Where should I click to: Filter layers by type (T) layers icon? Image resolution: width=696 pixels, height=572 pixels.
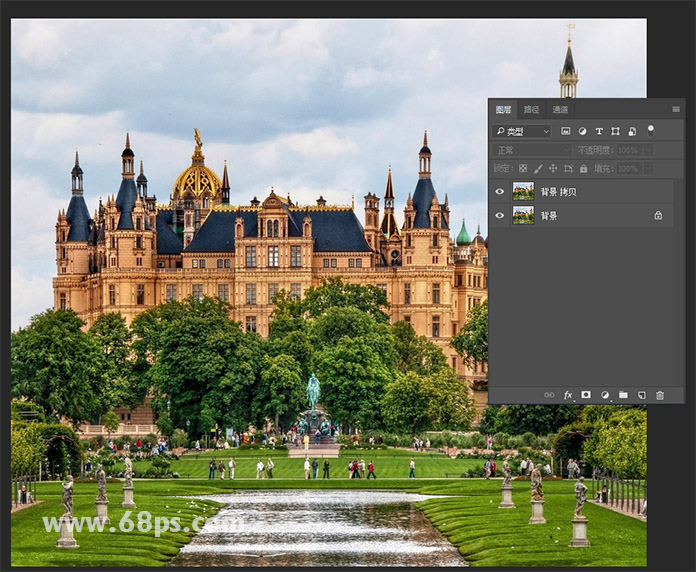click(599, 131)
